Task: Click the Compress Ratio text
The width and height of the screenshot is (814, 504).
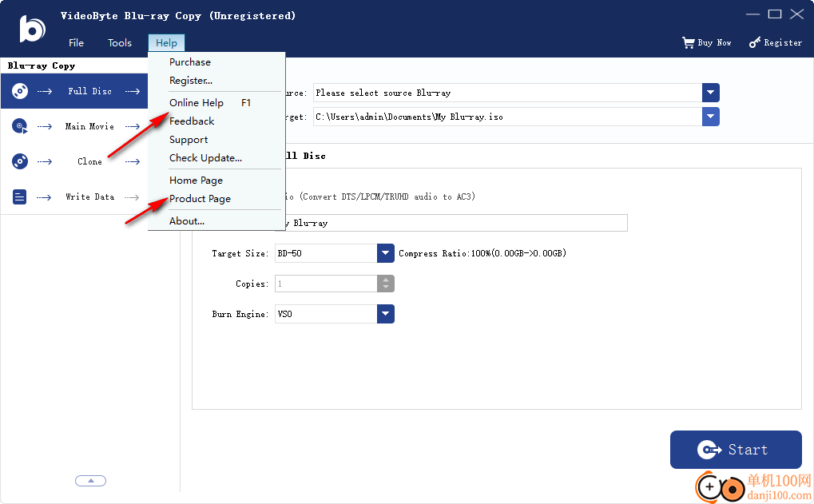Action: click(482, 253)
